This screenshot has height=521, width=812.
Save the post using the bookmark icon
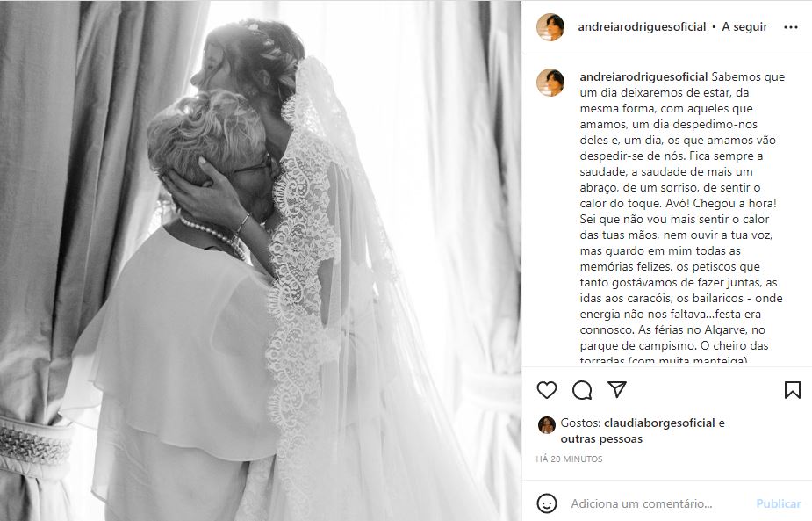click(793, 390)
